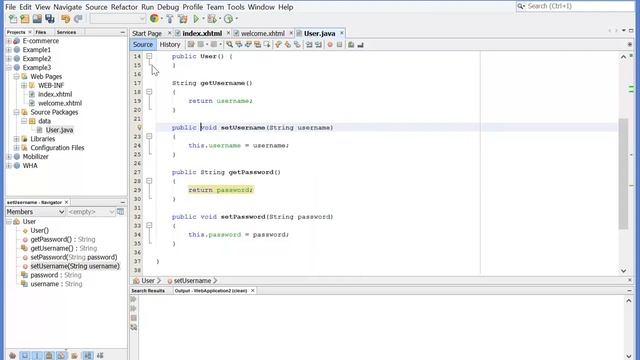
Task: Click the Build Project hammer icon
Action: click(x=170, y=19)
